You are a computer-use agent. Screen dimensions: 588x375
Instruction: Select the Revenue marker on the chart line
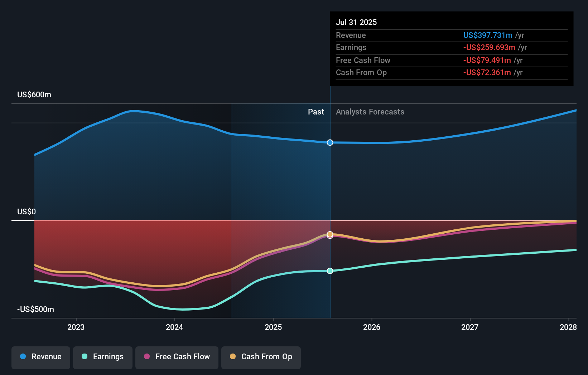[x=329, y=142]
